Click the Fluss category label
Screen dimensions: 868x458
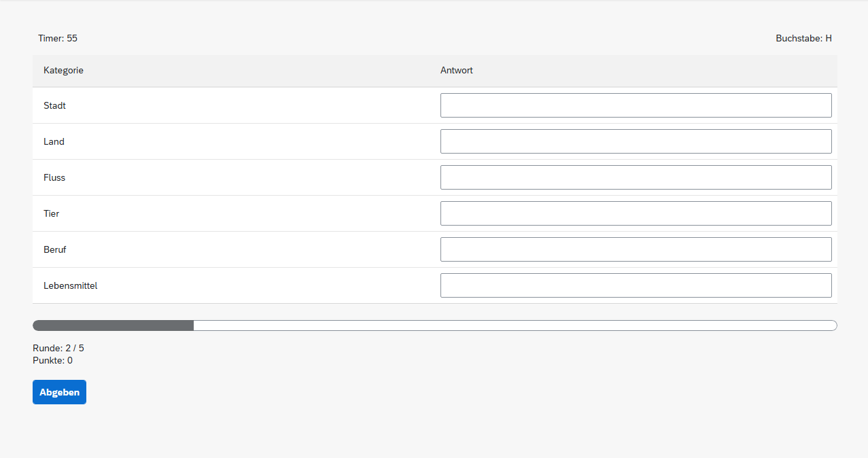(x=54, y=178)
